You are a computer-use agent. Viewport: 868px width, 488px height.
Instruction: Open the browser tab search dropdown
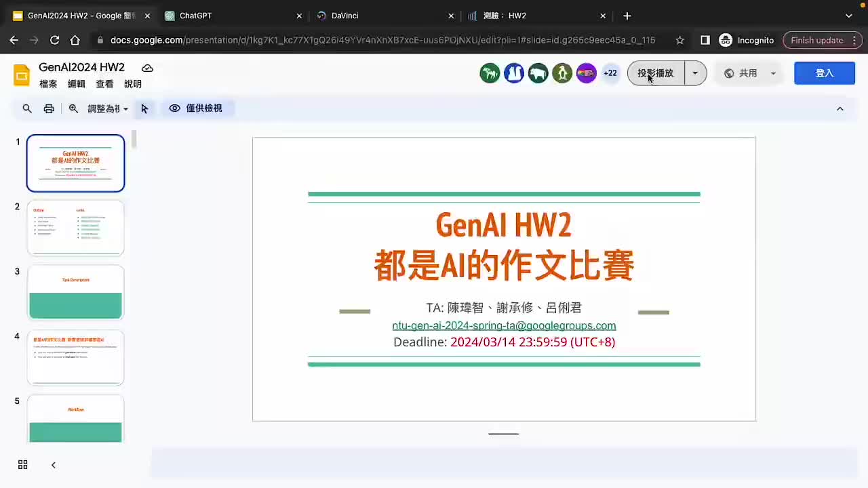click(x=849, y=16)
